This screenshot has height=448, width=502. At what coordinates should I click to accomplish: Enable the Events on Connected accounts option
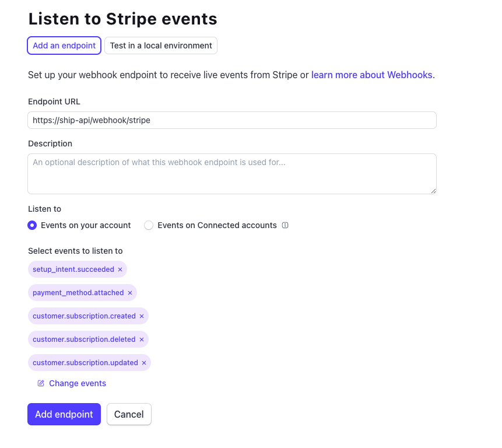[x=148, y=225]
